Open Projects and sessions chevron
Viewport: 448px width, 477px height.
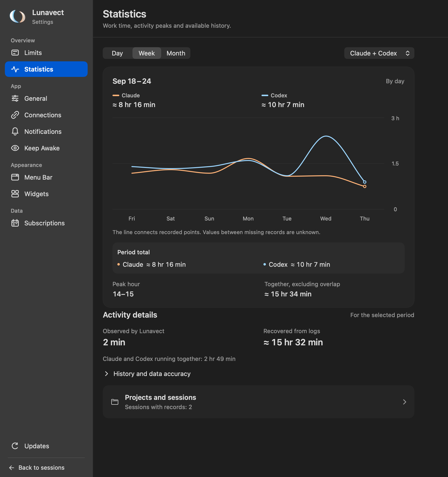pyautogui.click(x=404, y=402)
